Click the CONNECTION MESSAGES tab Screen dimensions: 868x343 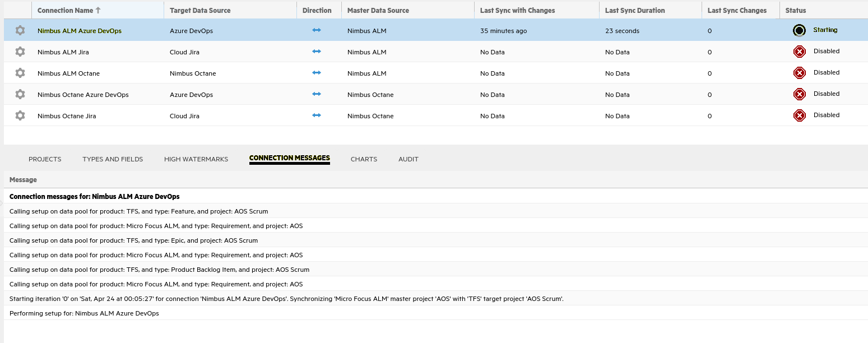point(289,158)
